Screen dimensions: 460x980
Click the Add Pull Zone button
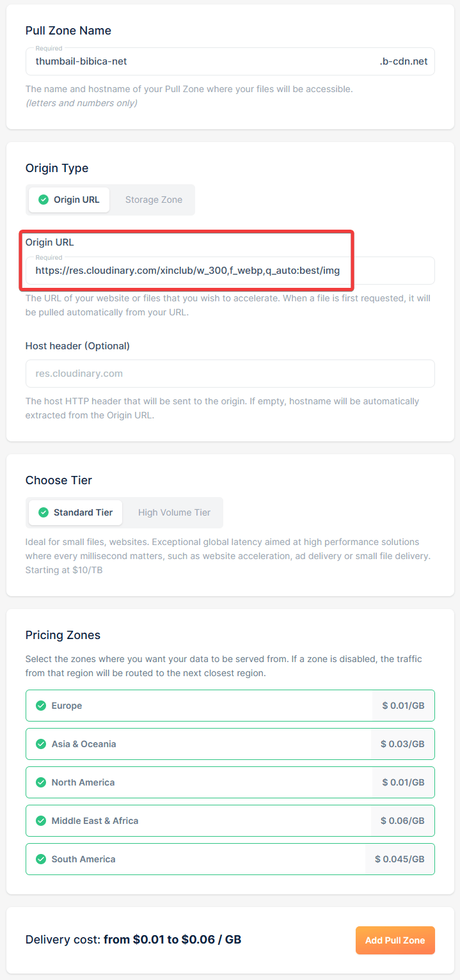[x=395, y=940]
